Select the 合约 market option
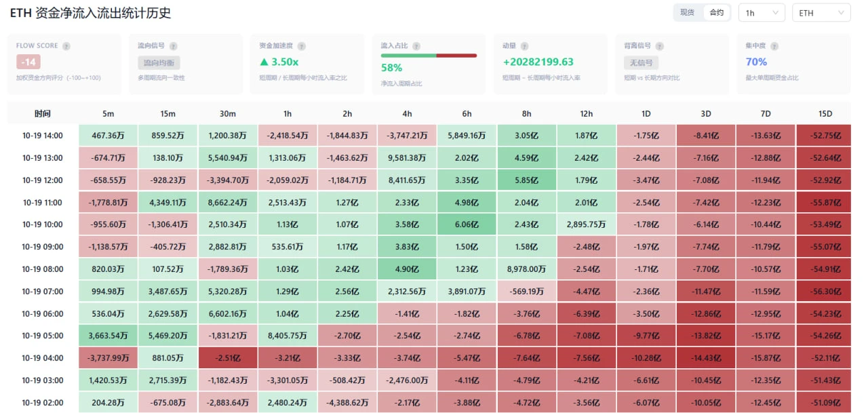 (x=717, y=13)
